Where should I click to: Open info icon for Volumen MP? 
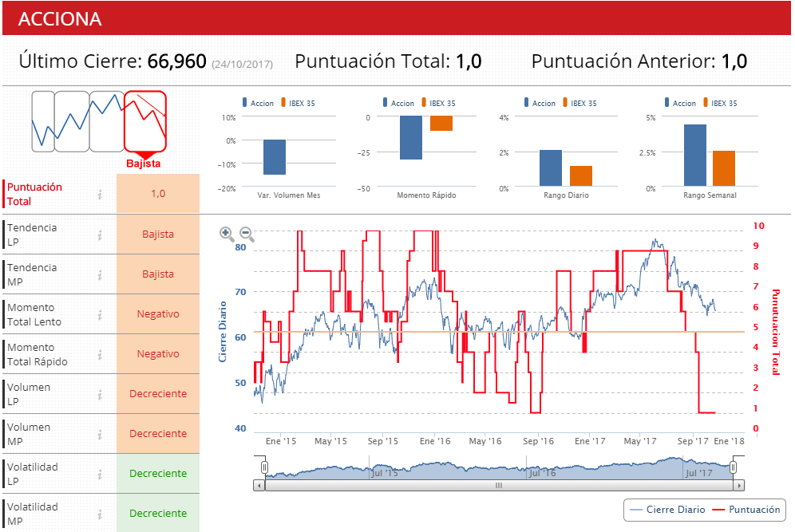100,434
